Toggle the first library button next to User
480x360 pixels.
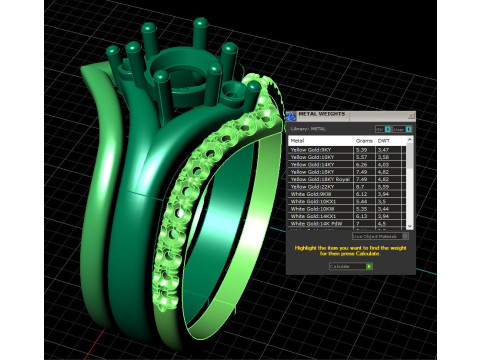(383, 129)
